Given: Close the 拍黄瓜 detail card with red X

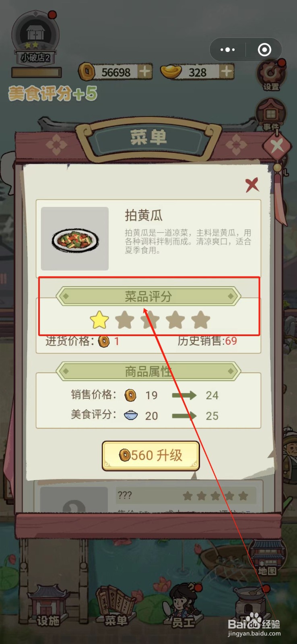Looking at the screenshot, I should pyautogui.click(x=252, y=185).
